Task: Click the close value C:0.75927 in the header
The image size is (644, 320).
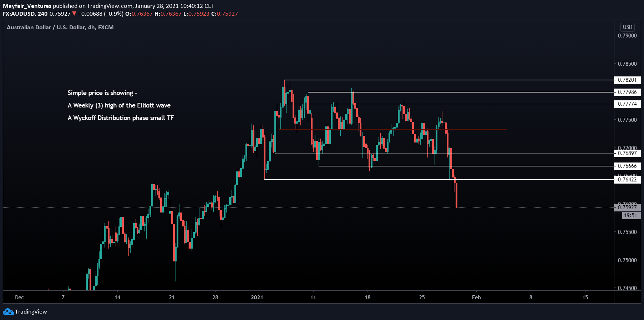Action: [224, 14]
